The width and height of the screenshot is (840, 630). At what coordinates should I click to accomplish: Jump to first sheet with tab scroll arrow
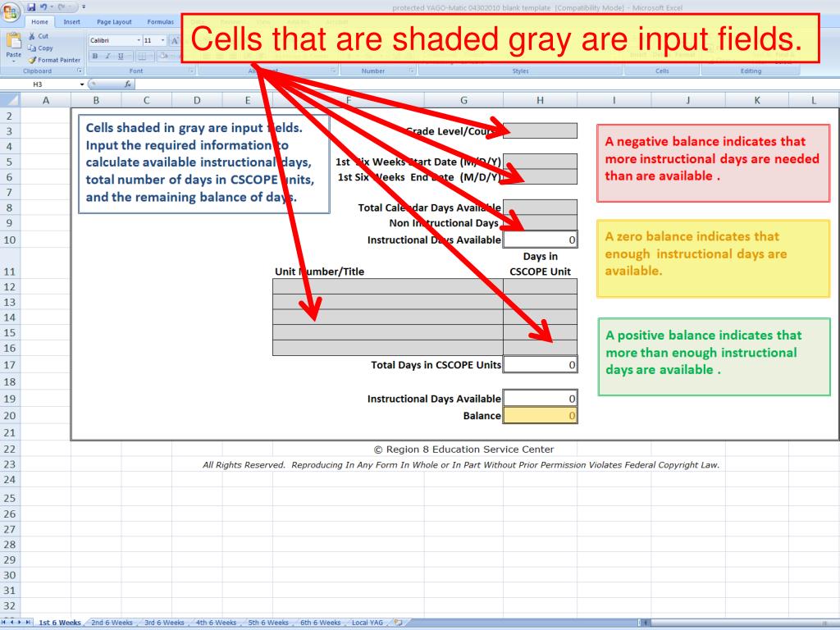tap(4, 622)
